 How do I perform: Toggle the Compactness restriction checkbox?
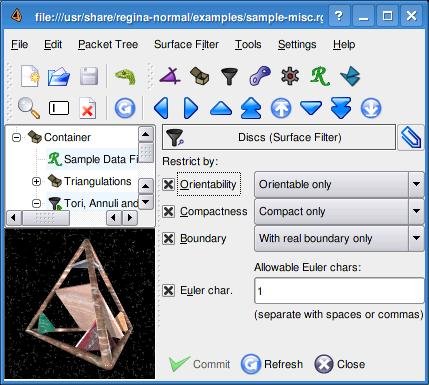pos(168,211)
